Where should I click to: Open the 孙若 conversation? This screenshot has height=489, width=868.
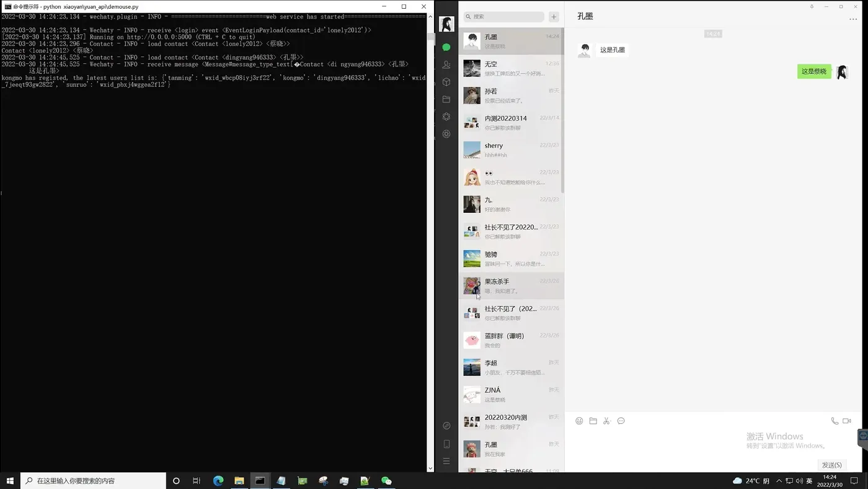pyautogui.click(x=511, y=96)
